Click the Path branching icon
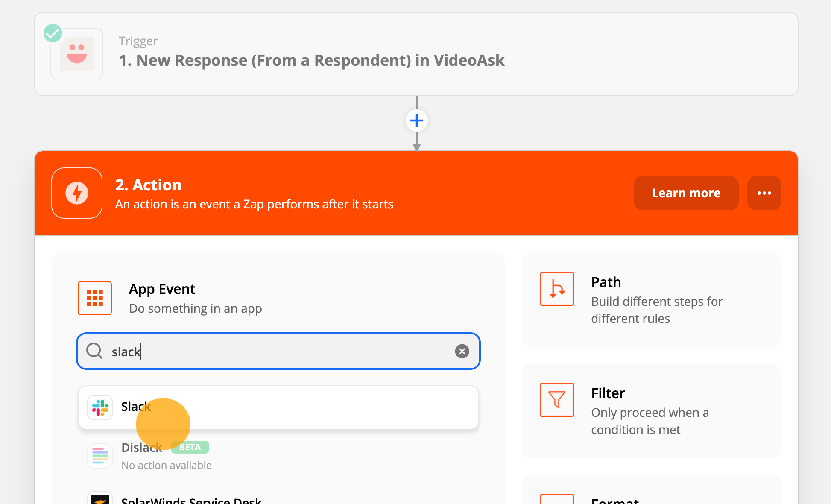The width and height of the screenshot is (831, 504). tap(557, 289)
